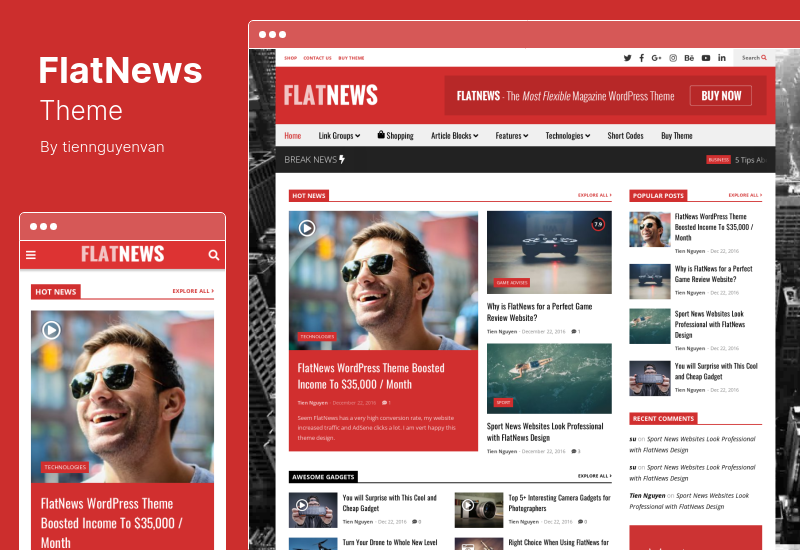Image resolution: width=800 pixels, height=550 pixels.
Task: Click the Search box in top bar
Action: (754, 58)
